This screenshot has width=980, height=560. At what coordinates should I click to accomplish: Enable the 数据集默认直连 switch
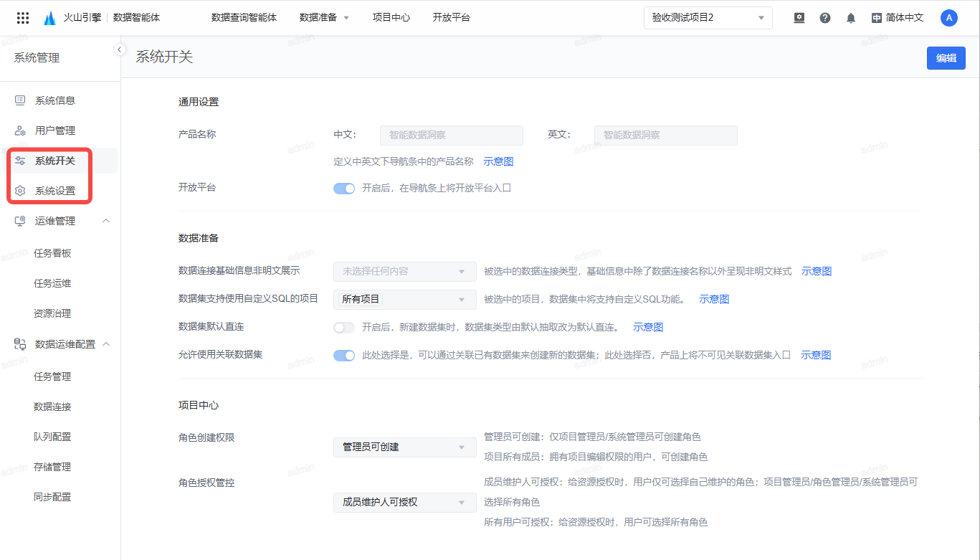(344, 328)
